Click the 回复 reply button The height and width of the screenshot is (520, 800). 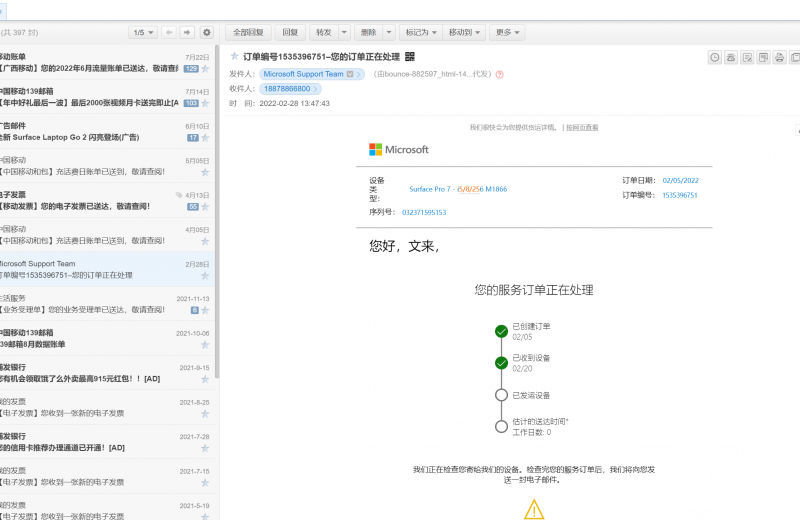[x=290, y=33]
